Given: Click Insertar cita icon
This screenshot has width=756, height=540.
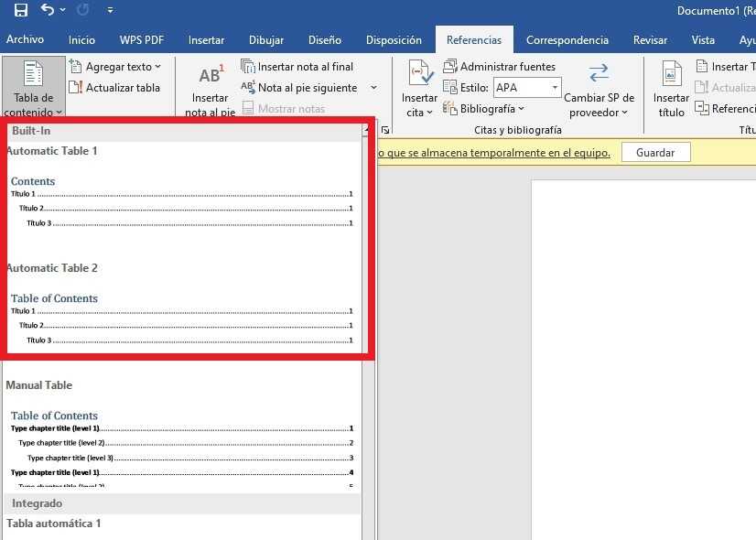Looking at the screenshot, I should [419, 75].
